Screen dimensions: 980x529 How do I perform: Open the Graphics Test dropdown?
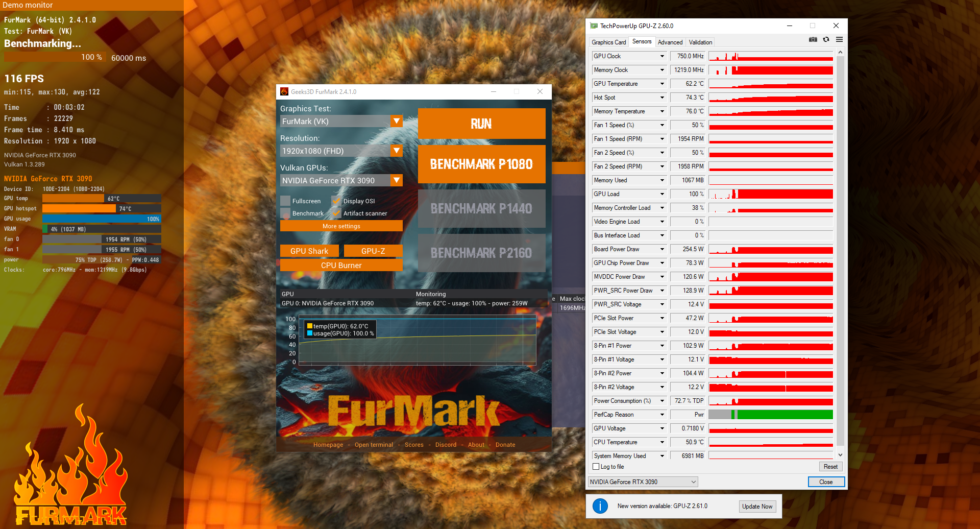pyautogui.click(x=397, y=122)
